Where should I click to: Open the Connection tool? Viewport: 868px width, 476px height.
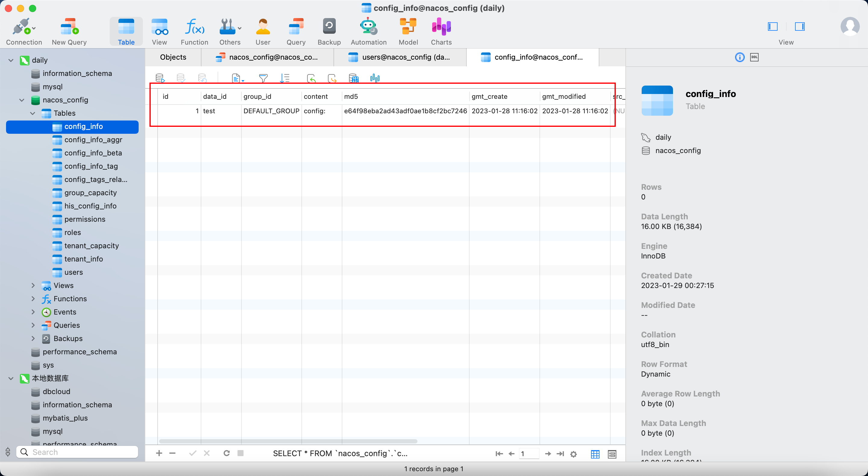24,31
